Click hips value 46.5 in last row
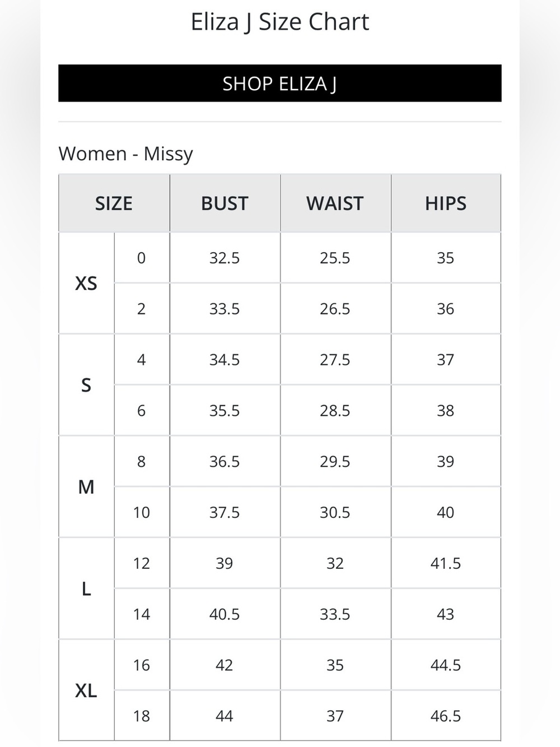This screenshot has width=560, height=747. tap(446, 716)
